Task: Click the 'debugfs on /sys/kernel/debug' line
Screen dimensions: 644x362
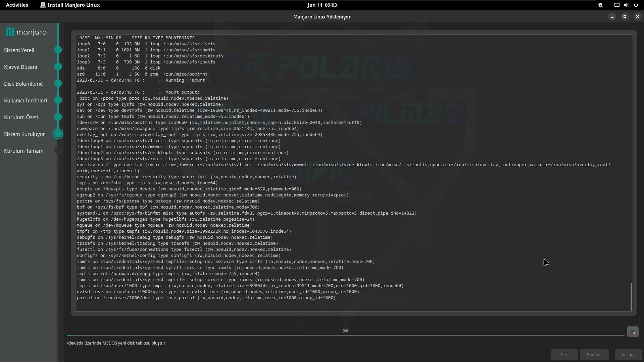Action: (x=175, y=237)
